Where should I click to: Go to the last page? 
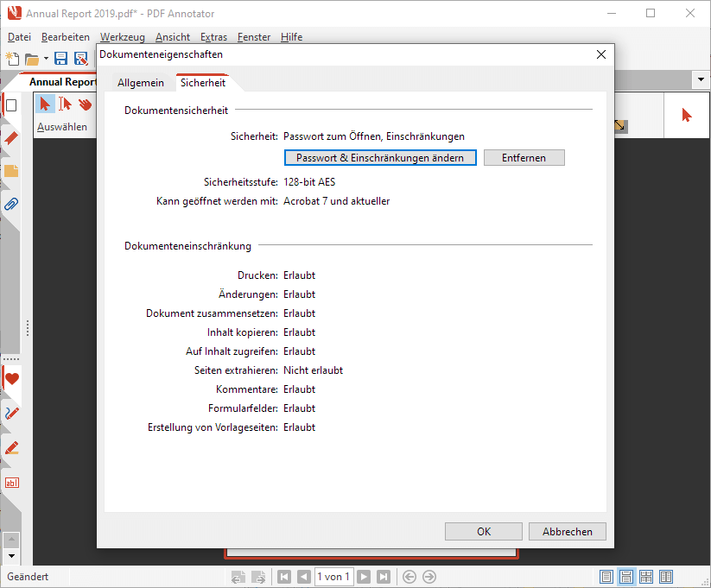(x=384, y=577)
